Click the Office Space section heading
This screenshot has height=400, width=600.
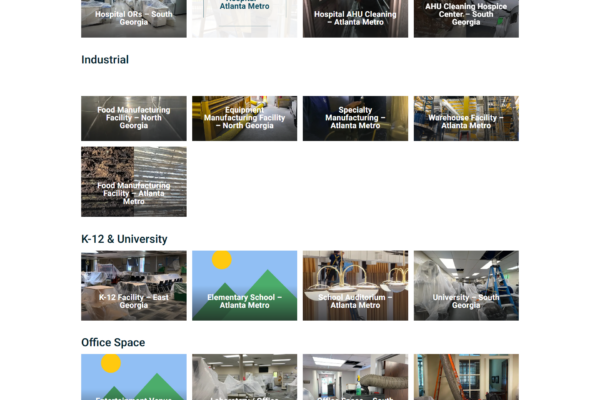tap(113, 343)
